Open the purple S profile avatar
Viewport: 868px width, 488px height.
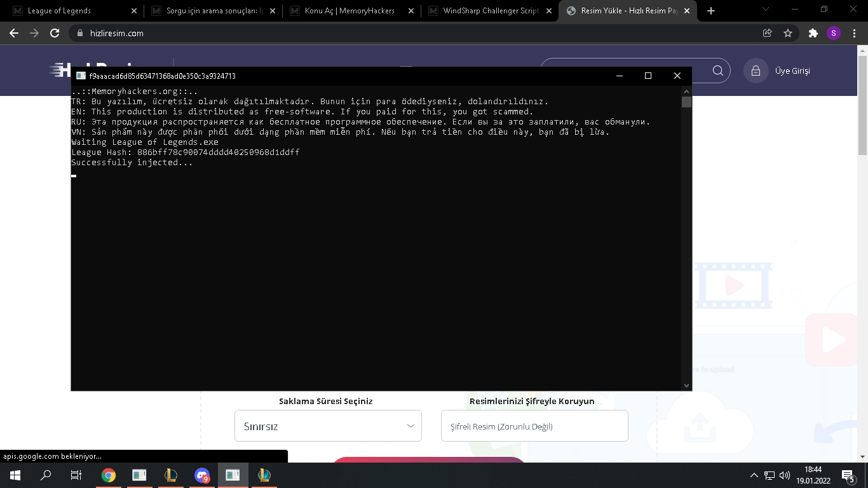834,33
